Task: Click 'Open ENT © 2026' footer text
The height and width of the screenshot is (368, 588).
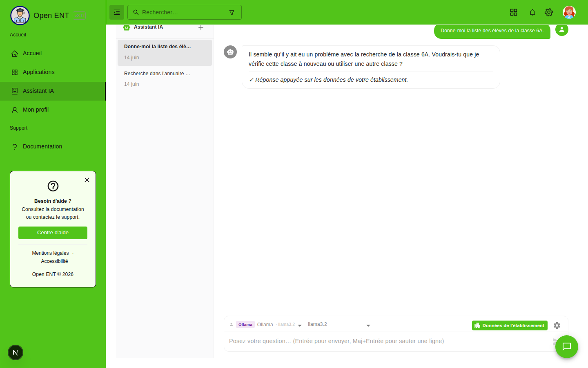Action: pyautogui.click(x=53, y=274)
